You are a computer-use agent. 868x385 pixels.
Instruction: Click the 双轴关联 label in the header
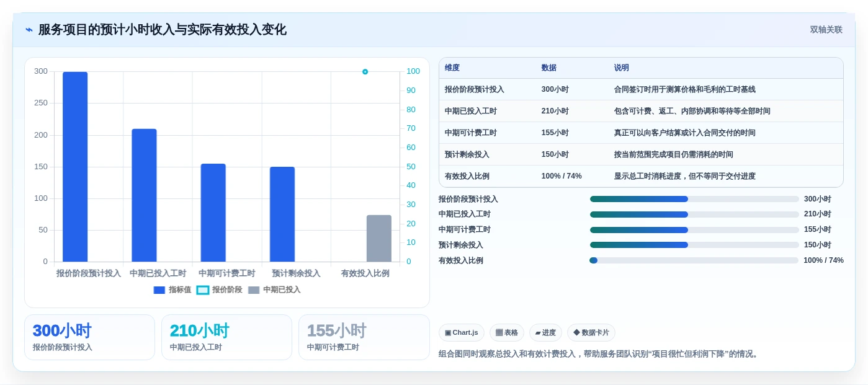pos(826,30)
